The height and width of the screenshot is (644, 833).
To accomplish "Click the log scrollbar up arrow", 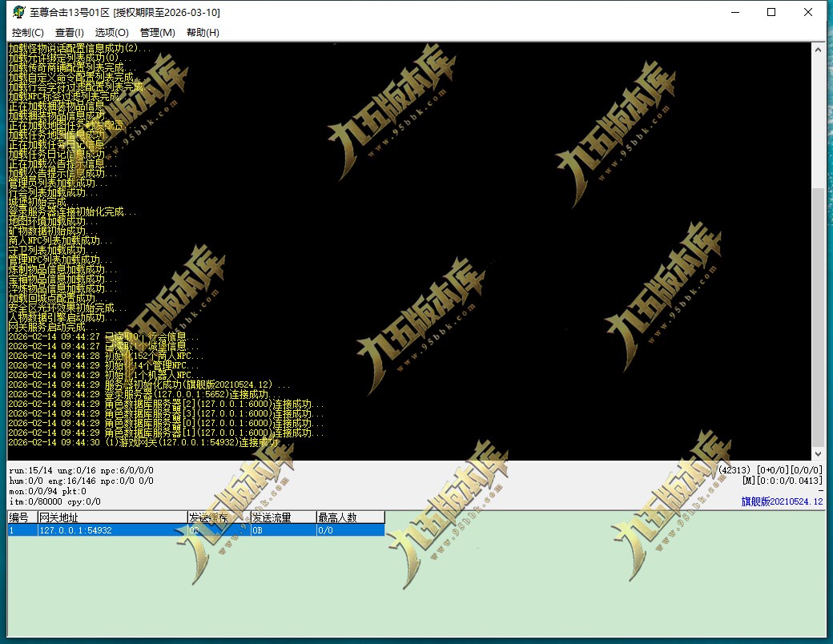I will (818, 50).
